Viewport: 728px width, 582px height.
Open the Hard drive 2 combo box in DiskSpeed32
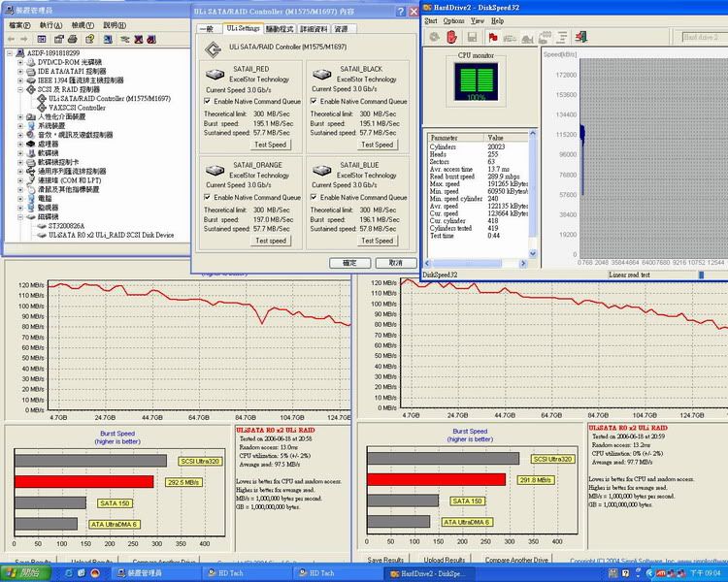pos(705,37)
